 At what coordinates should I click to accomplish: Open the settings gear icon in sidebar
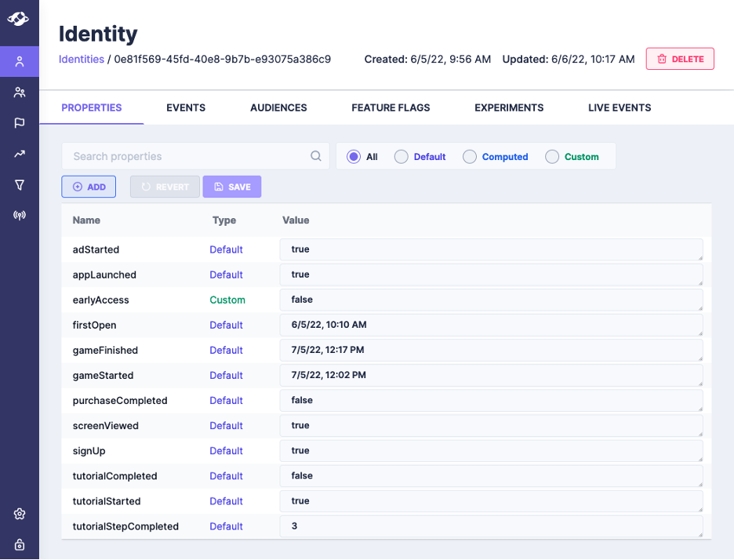(x=20, y=514)
